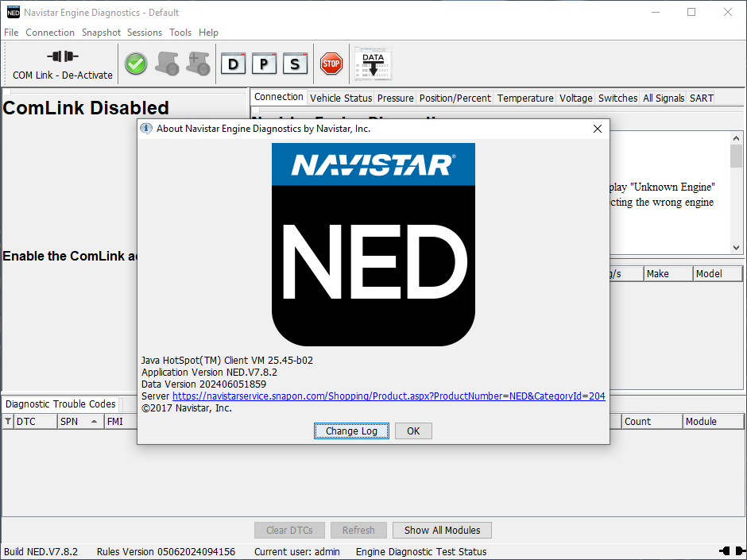This screenshot has height=560, width=747.
Task: Click the scroll up arrow in Connection panel
Action: click(x=736, y=138)
